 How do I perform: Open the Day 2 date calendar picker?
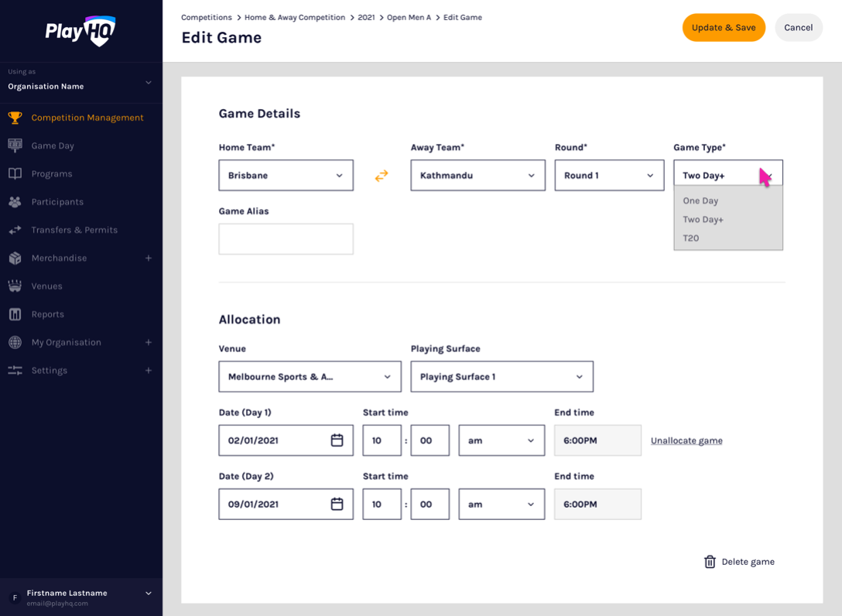337,504
